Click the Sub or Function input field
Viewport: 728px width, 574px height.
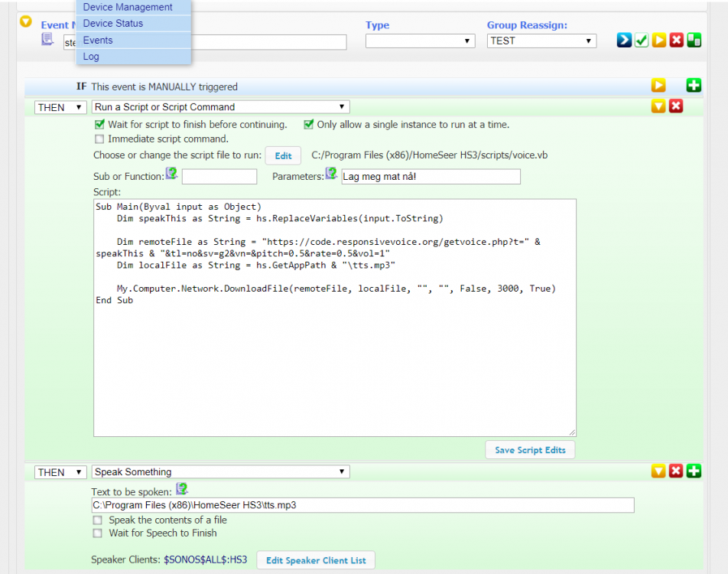[x=219, y=177]
